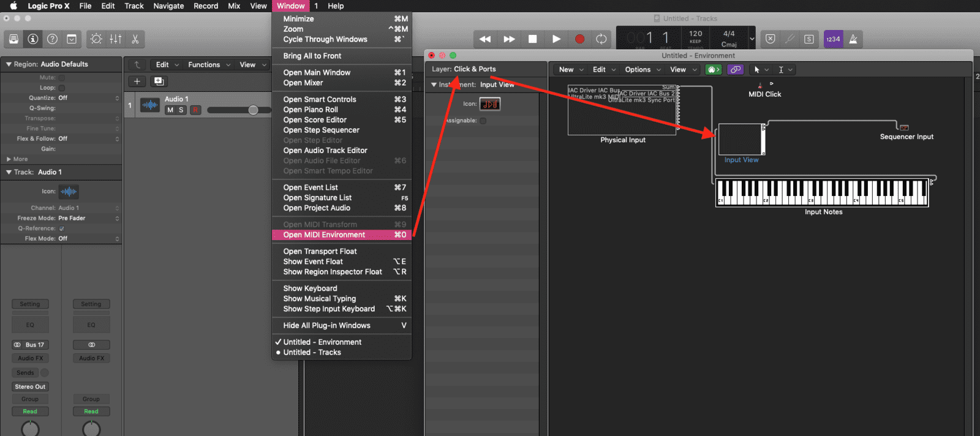Toggle the Q-Reference checkbox
This screenshot has height=436, width=980.
coord(62,228)
